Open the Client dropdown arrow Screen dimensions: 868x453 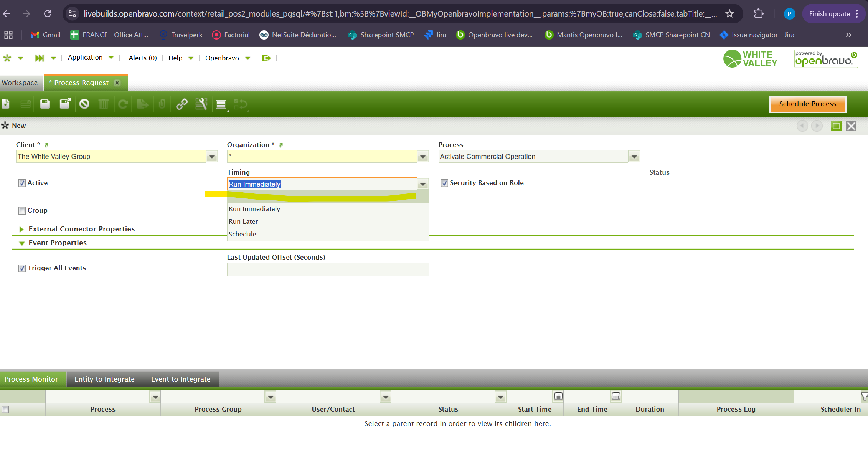(212, 157)
